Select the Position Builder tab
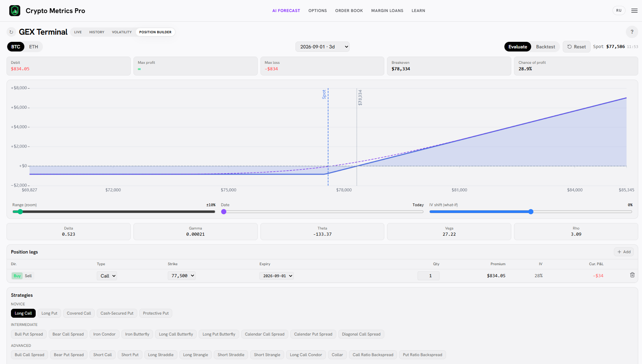Screen dimensions: 642x364 (x=155, y=32)
